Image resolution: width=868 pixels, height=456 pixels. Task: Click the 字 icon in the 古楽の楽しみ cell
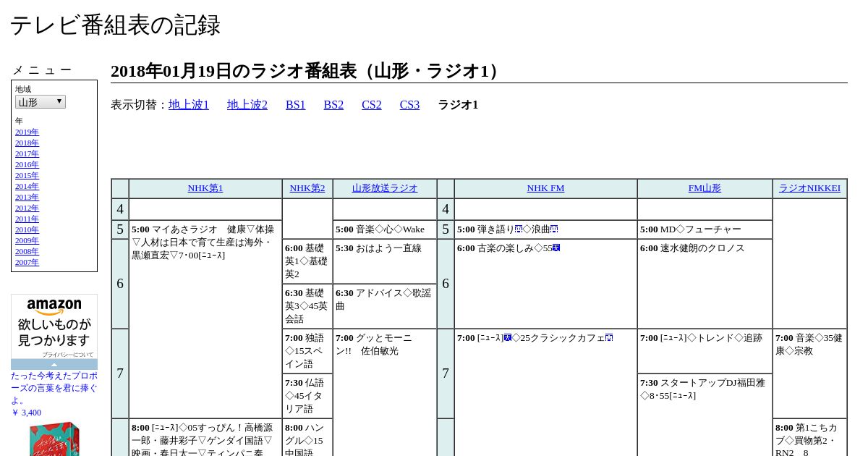[x=556, y=248]
